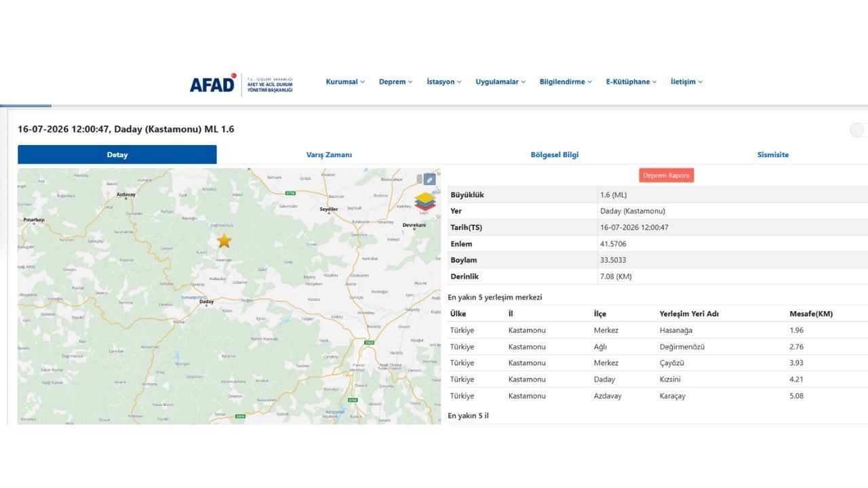Open the İletişim menu

coord(686,82)
